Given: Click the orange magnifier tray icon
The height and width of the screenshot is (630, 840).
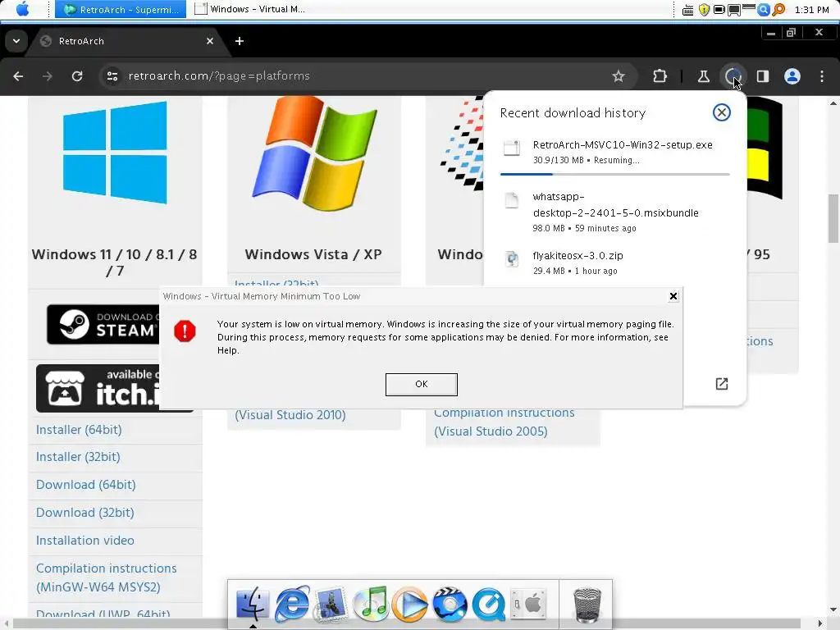Looking at the screenshot, I should point(779,10).
